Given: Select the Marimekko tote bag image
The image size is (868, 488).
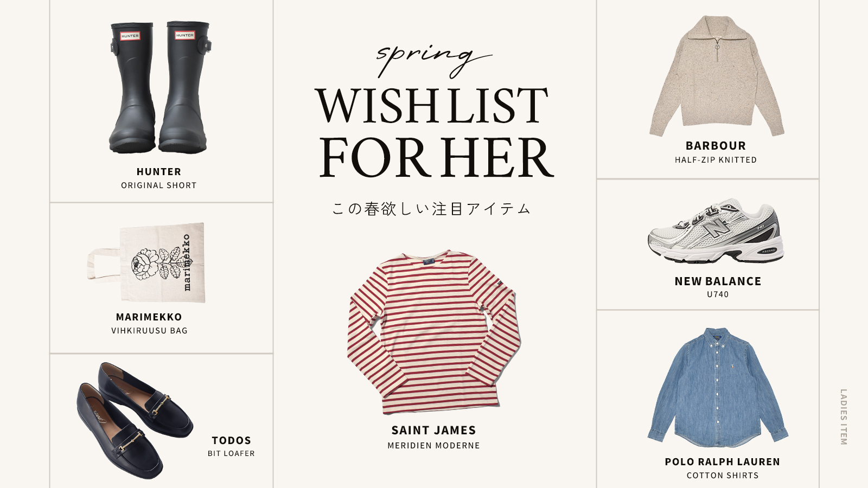Looking at the screenshot, I should coord(146,262).
